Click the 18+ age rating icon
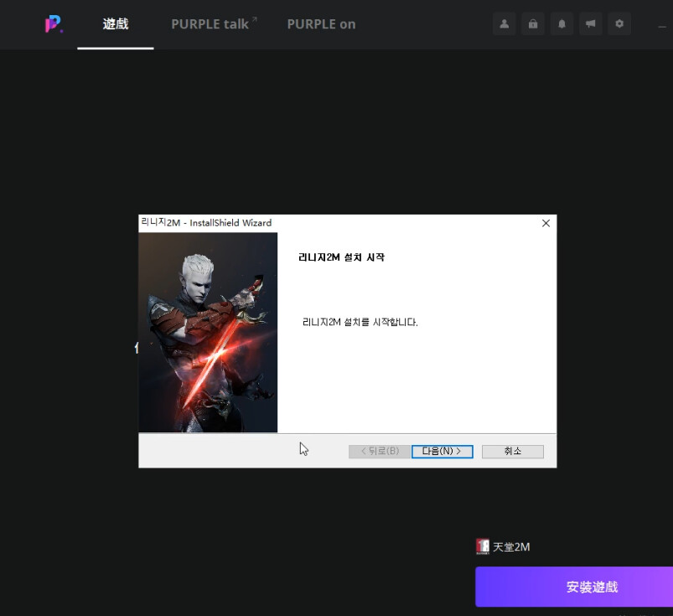673x616 pixels. (x=483, y=546)
